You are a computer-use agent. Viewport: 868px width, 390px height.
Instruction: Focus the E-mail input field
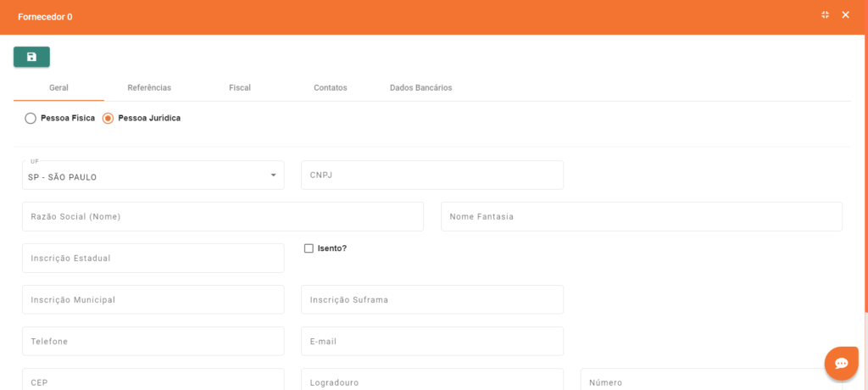[431, 342]
